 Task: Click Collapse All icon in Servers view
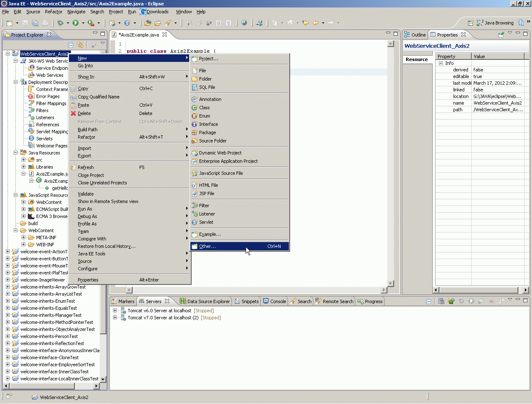429,301
